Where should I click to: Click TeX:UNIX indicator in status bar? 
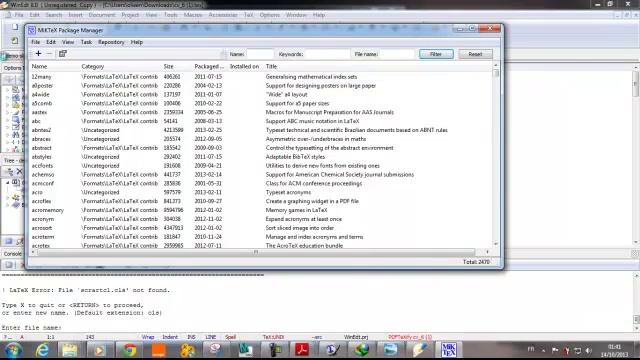click(273, 337)
